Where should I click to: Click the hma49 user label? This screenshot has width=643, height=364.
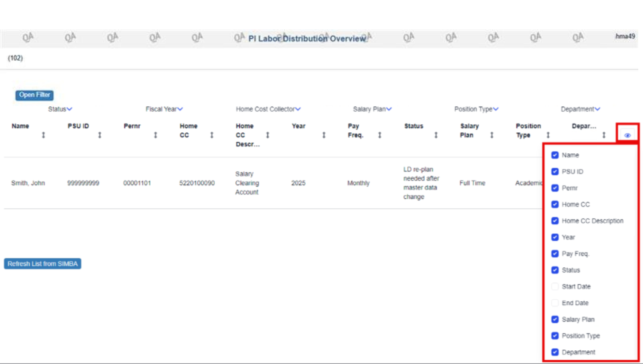point(625,36)
